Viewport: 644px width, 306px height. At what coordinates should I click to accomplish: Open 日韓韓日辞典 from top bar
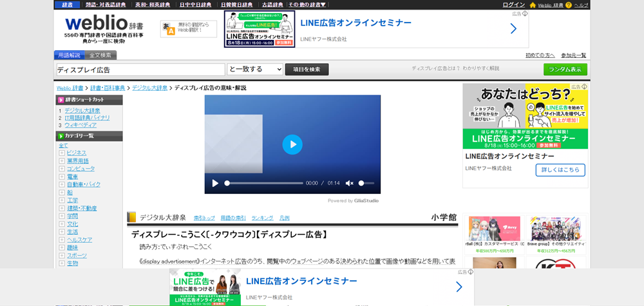point(236,5)
